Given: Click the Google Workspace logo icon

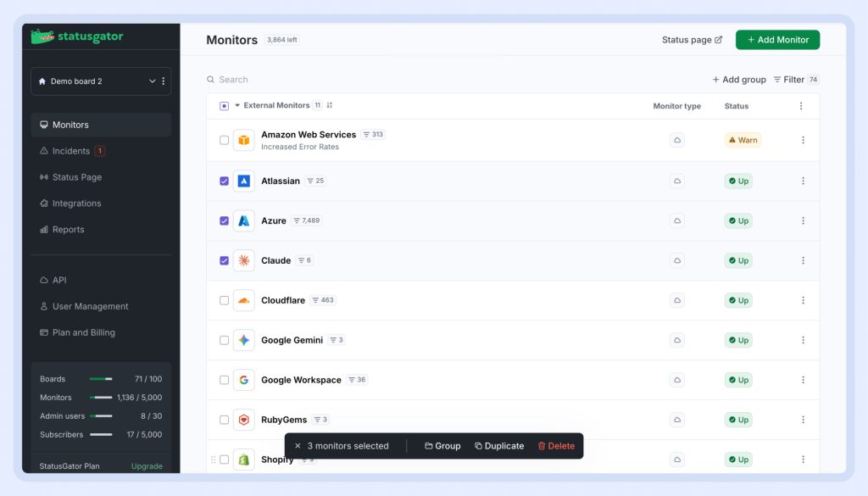Looking at the screenshot, I should [x=243, y=381].
